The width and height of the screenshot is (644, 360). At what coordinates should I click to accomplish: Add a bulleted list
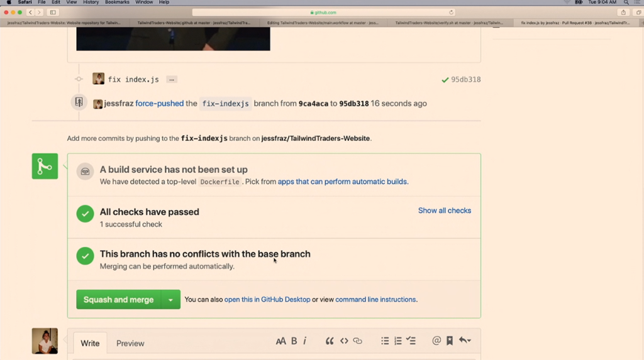click(385, 341)
